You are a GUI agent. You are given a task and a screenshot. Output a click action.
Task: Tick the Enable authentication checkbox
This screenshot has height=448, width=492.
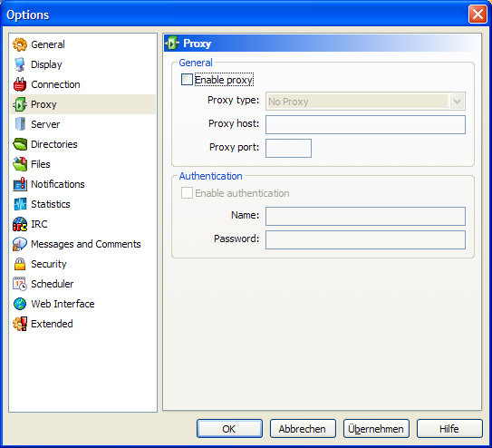click(187, 193)
